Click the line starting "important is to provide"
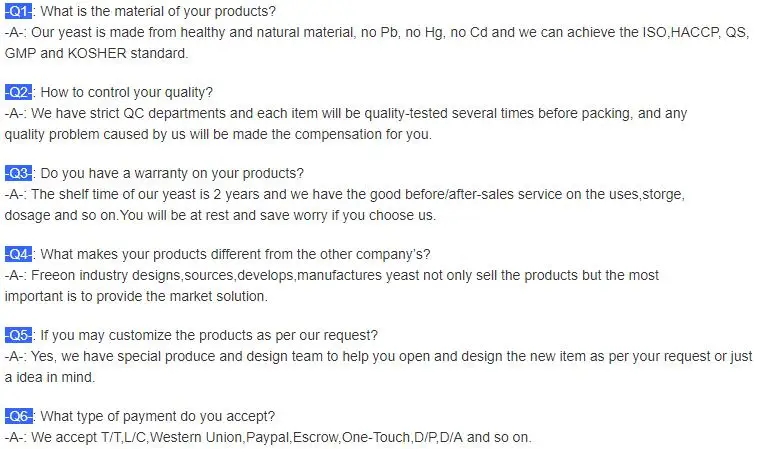 (x=148, y=296)
